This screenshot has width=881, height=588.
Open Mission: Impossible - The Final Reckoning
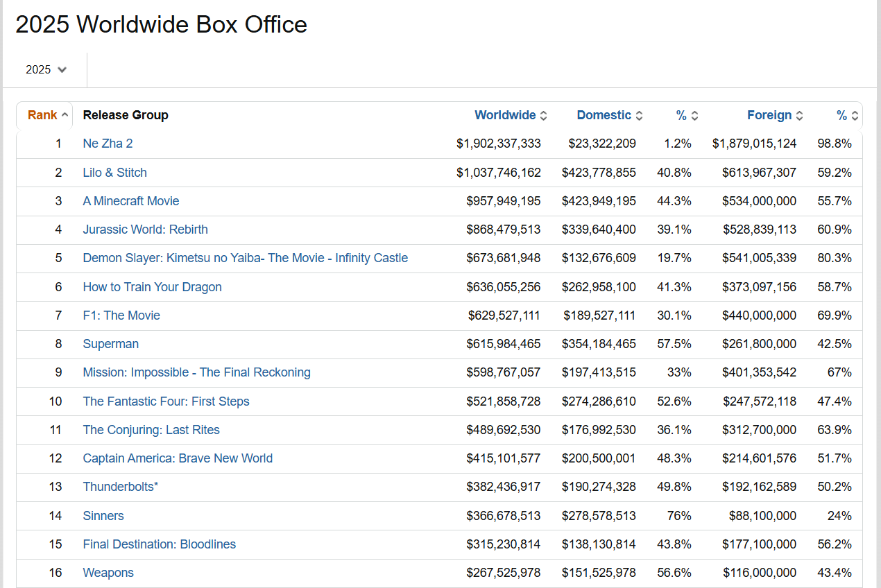pyautogui.click(x=196, y=372)
